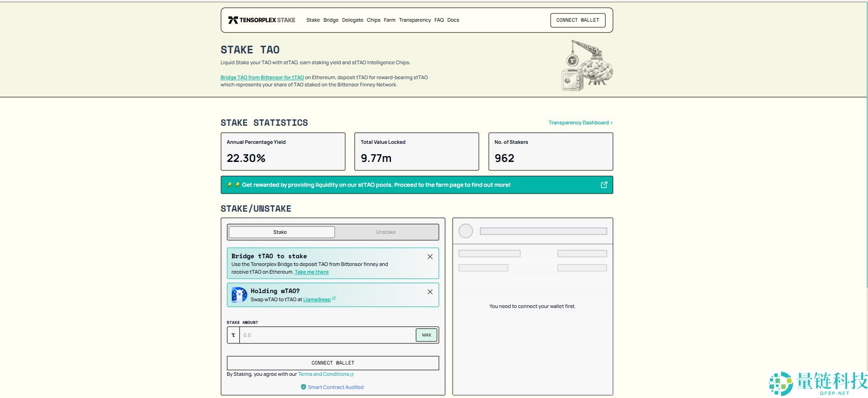Open external link icon on green farm banner
868x398 pixels.
pyautogui.click(x=604, y=185)
